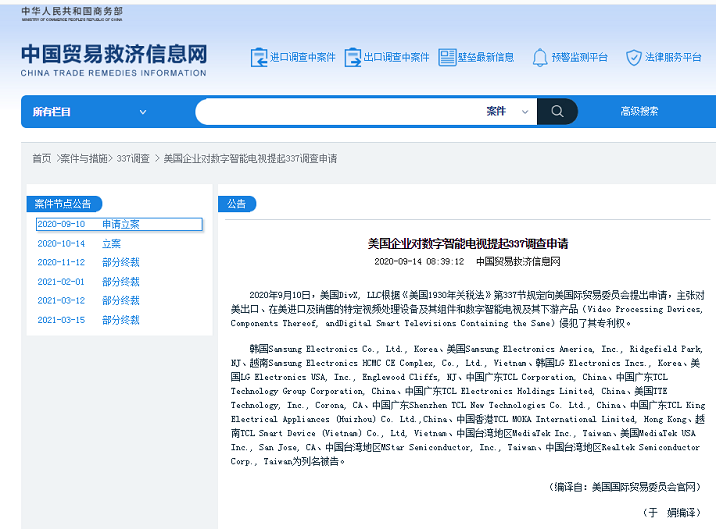The image size is (716, 529).
Task: Click the 中华人民共和国商务部 ministry logo
Action: point(72,14)
